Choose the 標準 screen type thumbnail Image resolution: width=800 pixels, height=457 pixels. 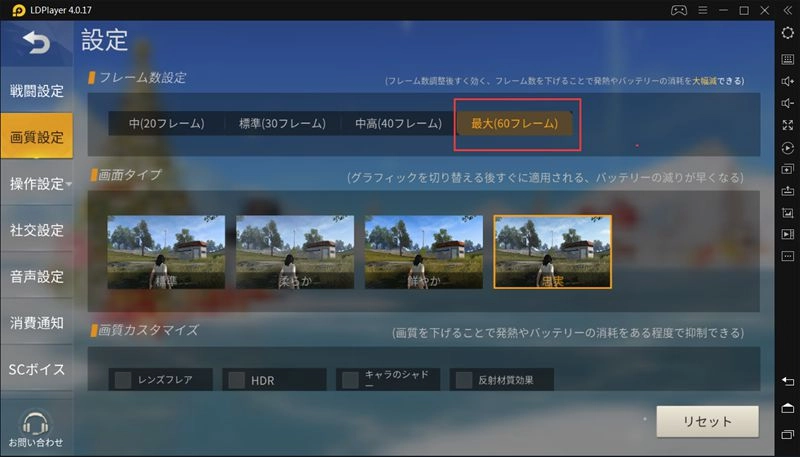166,252
